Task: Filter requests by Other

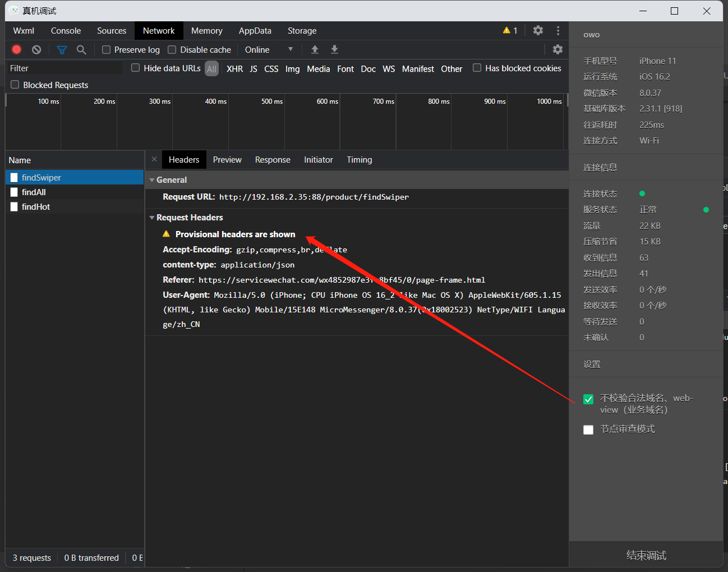Action: (451, 69)
